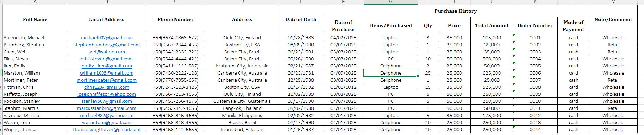
Task: Select the Qty value 25 cell
Action: pos(428,73)
